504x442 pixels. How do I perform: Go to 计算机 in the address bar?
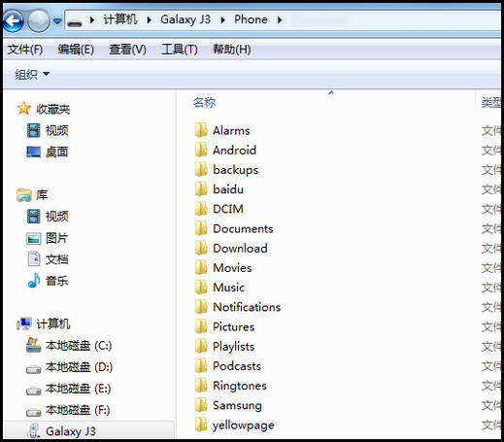click(120, 19)
